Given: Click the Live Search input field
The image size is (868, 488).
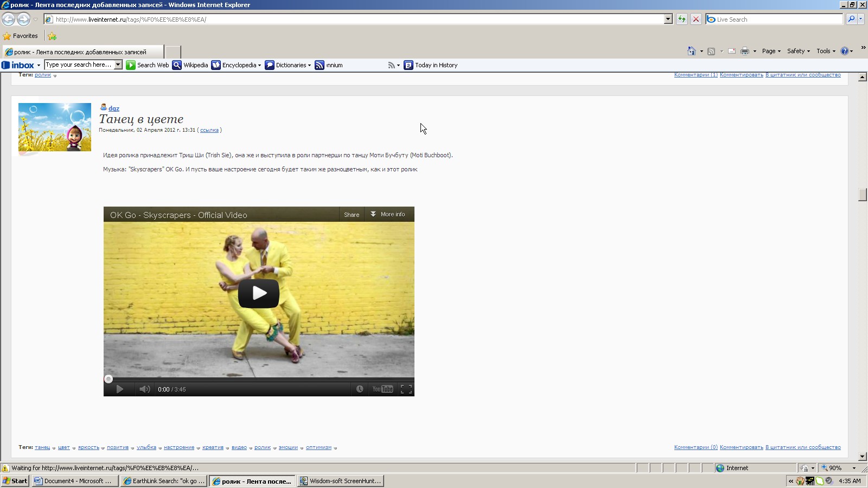Looking at the screenshot, I should pos(775,19).
